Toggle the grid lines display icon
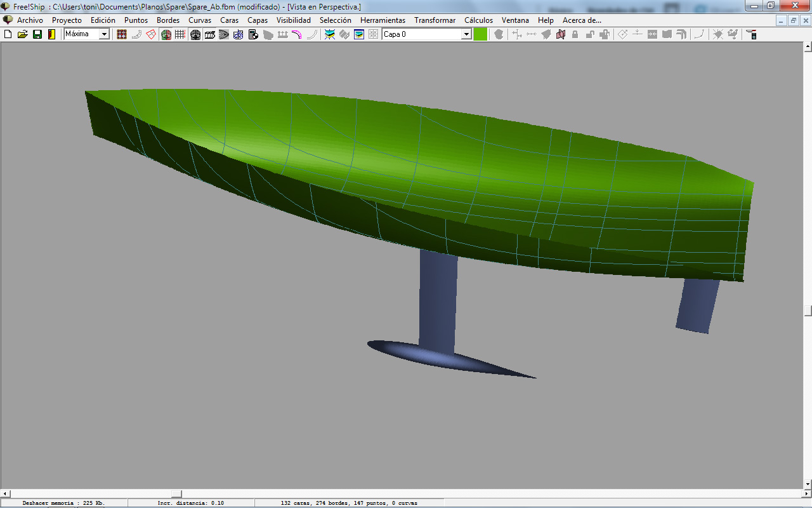Image resolution: width=812 pixels, height=508 pixels. 180,34
